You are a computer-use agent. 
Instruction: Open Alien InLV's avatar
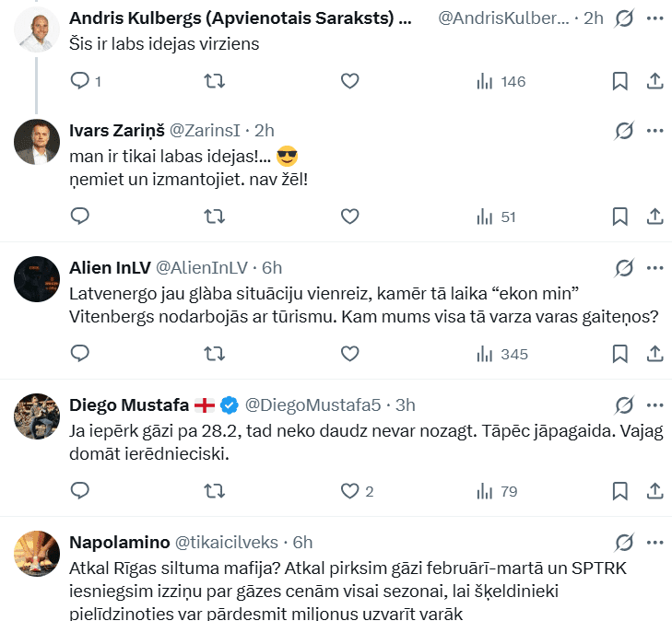[x=38, y=278]
